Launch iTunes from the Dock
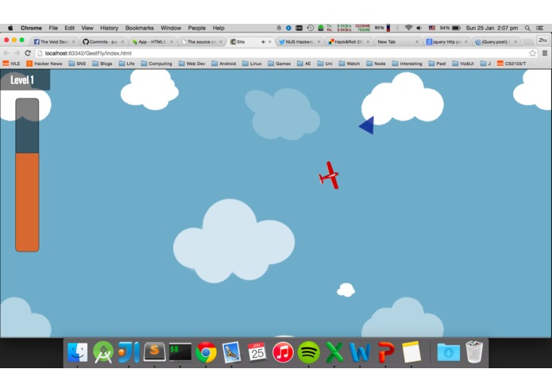552x392 pixels. pos(283,352)
